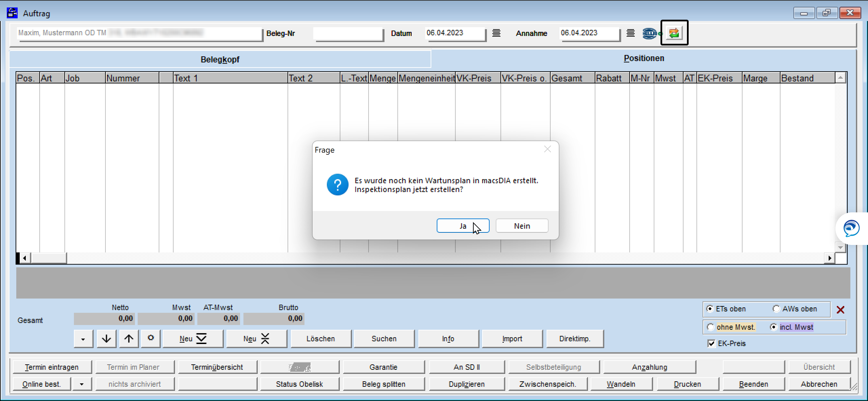Image resolution: width=868 pixels, height=401 pixels.
Task: Decline with the Nein button
Action: pos(522,226)
